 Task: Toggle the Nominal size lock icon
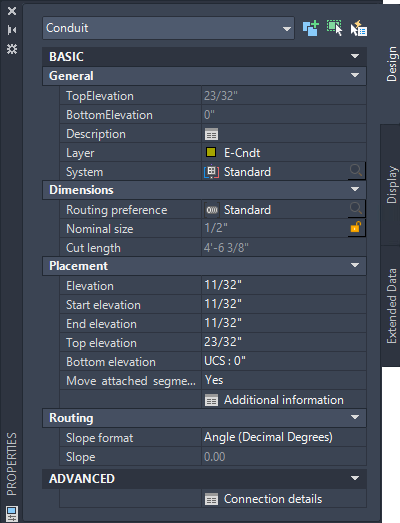[x=356, y=228]
